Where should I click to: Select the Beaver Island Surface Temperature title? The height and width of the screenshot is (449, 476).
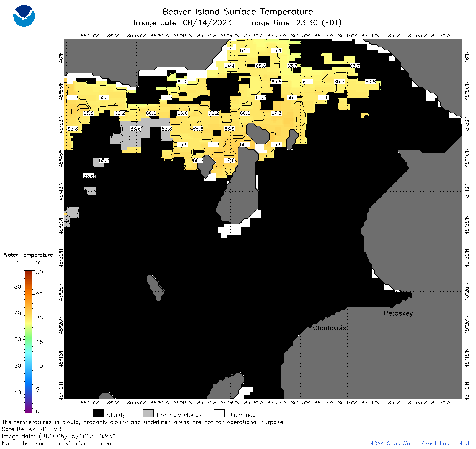[238, 12]
